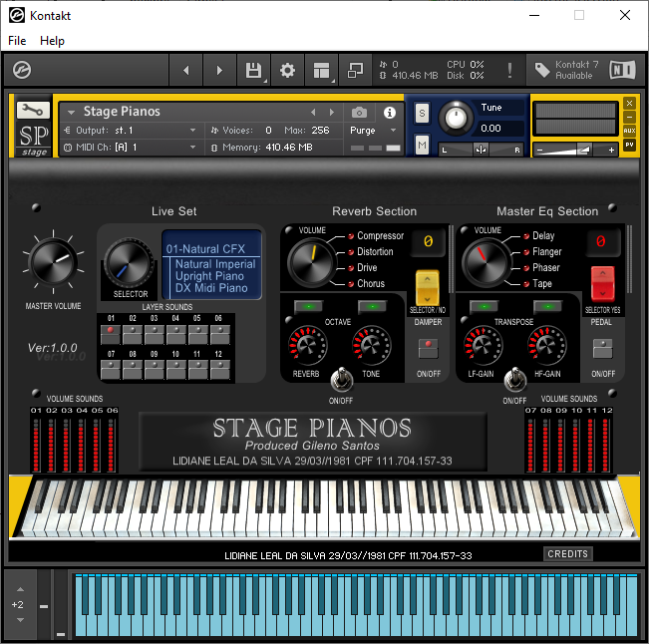649x644 pixels.
Task: Open settings gear options
Action: tap(287, 71)
